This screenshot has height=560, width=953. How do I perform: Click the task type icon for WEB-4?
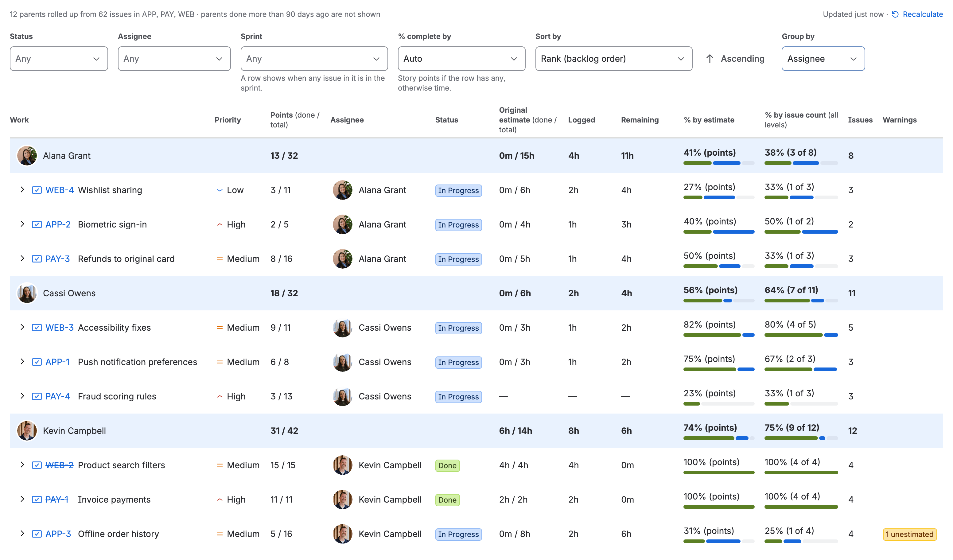[37, 190]
